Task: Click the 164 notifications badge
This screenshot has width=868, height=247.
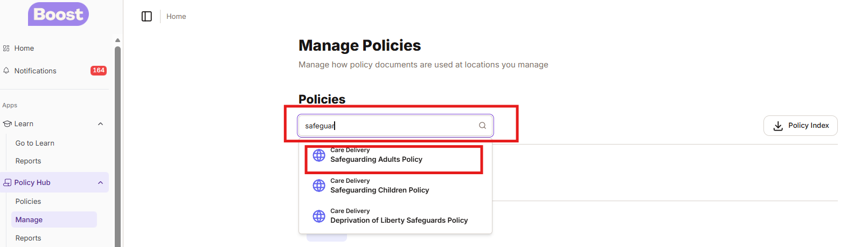Action: point(99,71)
